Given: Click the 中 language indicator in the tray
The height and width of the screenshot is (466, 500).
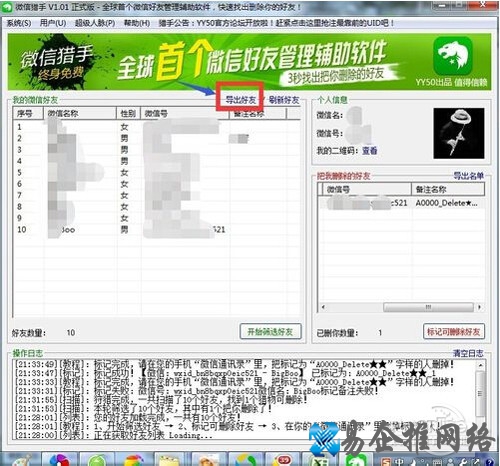Looking at the screenshot, I should (399, 462).
